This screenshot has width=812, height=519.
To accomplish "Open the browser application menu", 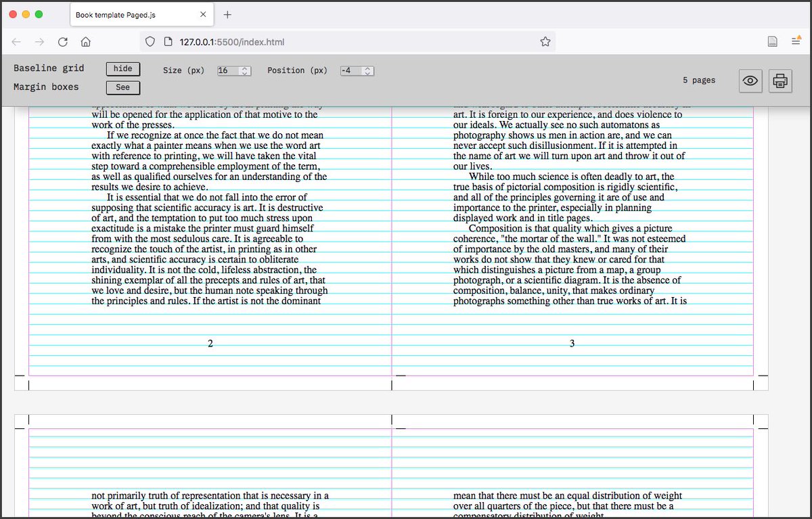I will [796, 42].
